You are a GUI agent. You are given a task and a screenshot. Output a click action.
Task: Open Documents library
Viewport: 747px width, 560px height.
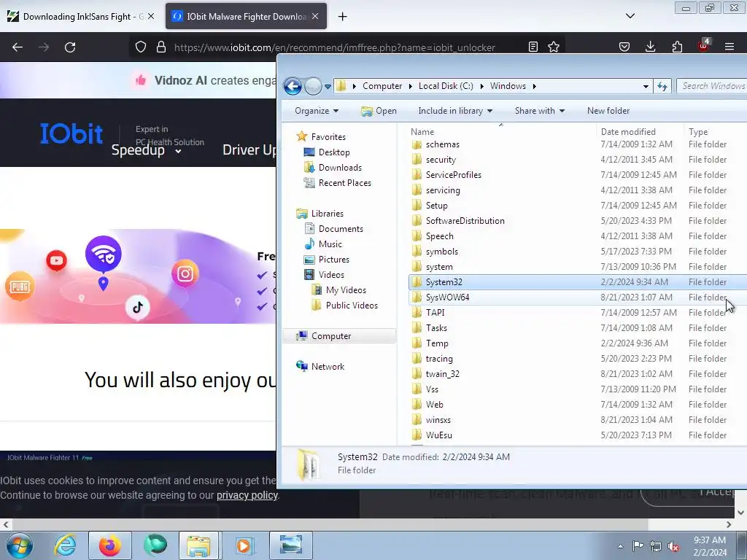pos(341,228)
